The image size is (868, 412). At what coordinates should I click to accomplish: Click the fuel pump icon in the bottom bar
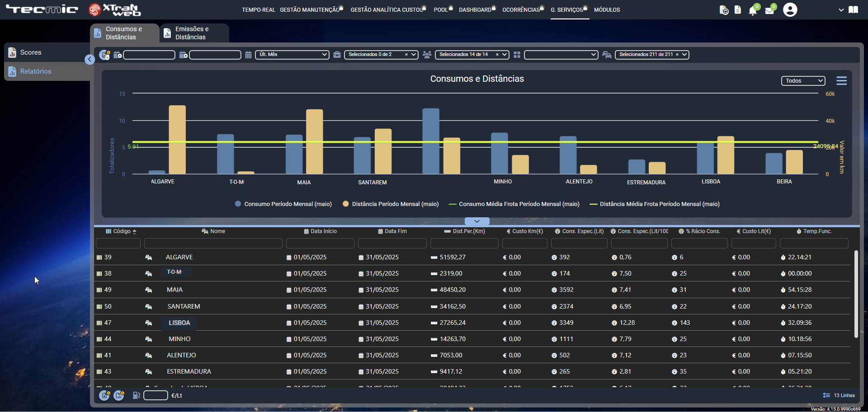click(136, 396)
